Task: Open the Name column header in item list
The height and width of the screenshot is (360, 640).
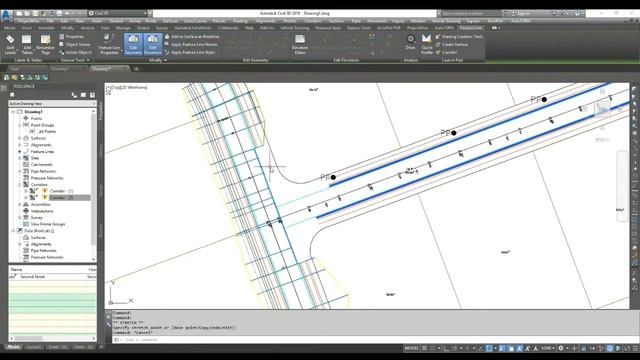Action: (x=48, y=270)
